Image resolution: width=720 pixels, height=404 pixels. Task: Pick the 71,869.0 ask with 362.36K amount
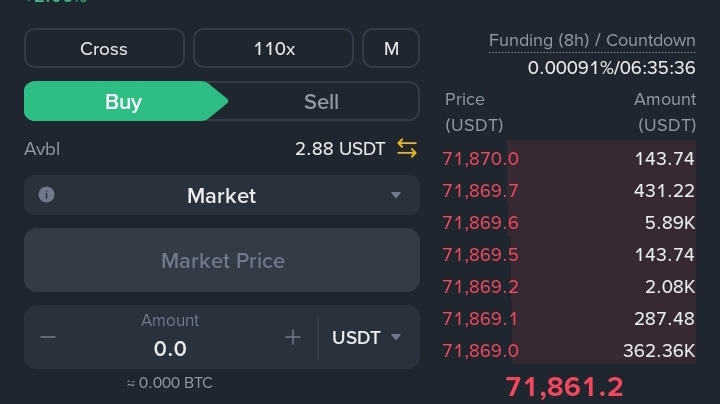(568, 351)
